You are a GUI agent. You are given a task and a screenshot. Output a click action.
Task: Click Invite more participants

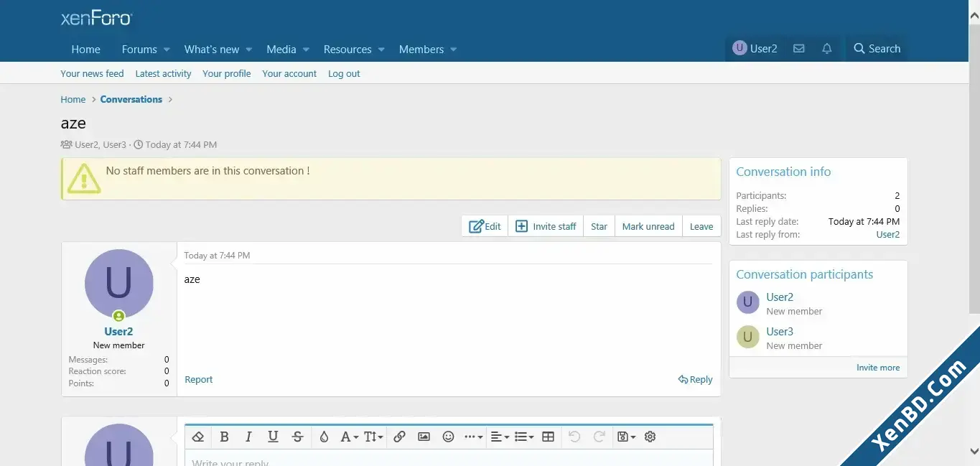878,367
